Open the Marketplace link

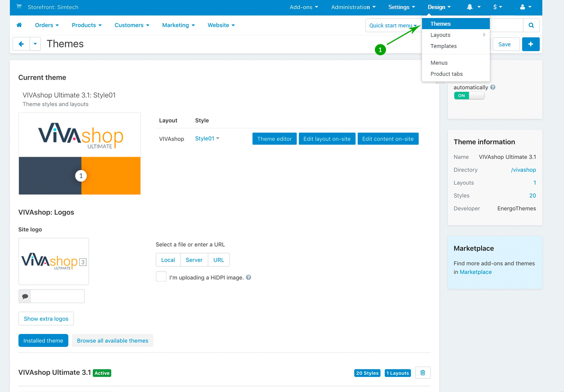coord(476,272)
